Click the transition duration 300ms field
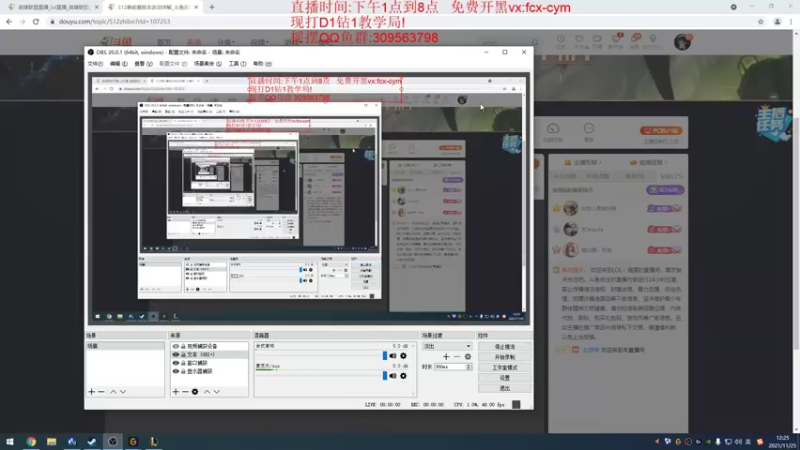The width and height of the screenshot is (800, 450). click(x=449, y=367)
